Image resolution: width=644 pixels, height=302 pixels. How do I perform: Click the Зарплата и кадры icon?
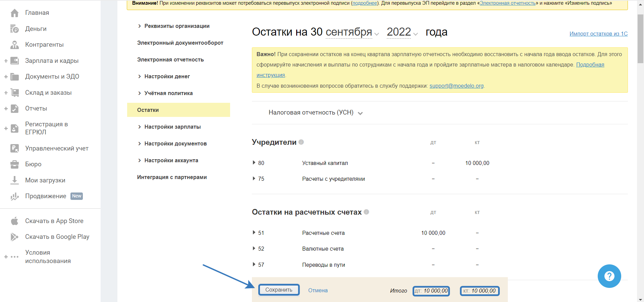click(14, 61)
